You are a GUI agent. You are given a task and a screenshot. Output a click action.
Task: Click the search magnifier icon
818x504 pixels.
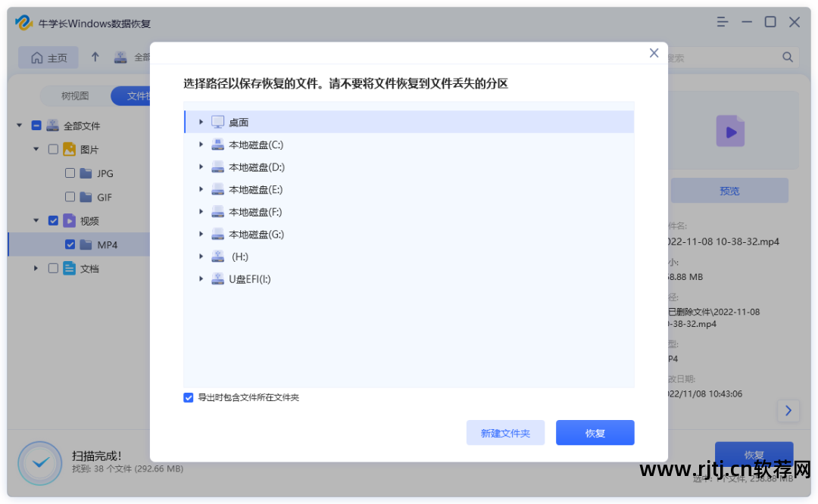787,58
